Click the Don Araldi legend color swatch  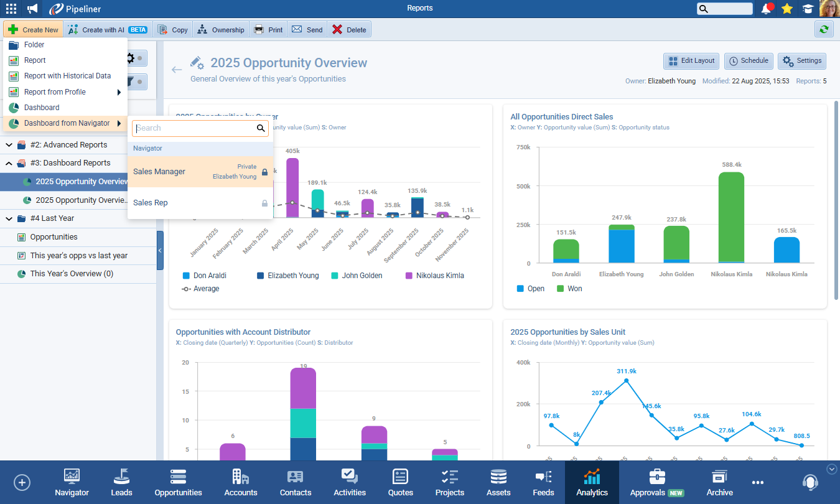point(185,276)
